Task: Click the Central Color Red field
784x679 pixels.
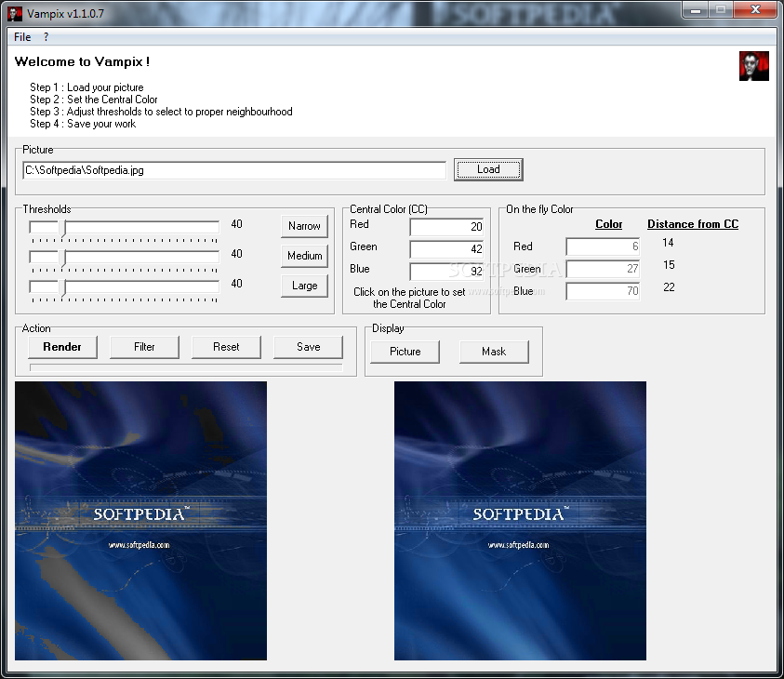Action: tap(446, 227)
